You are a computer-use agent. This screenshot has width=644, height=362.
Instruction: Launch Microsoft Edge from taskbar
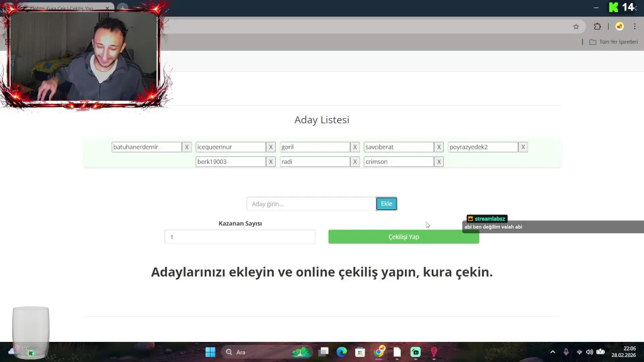(x=342, y=352)
